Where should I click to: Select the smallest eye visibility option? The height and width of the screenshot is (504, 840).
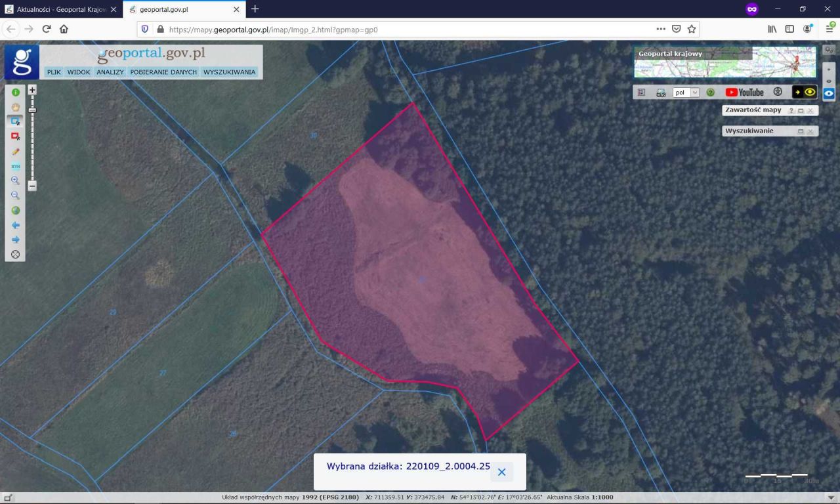click(x=829, y=69)
